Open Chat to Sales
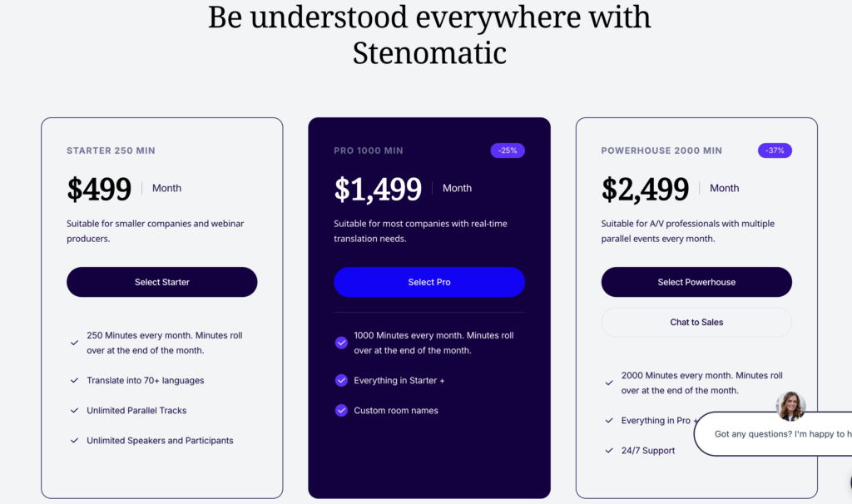 click(x=696, y=322)
